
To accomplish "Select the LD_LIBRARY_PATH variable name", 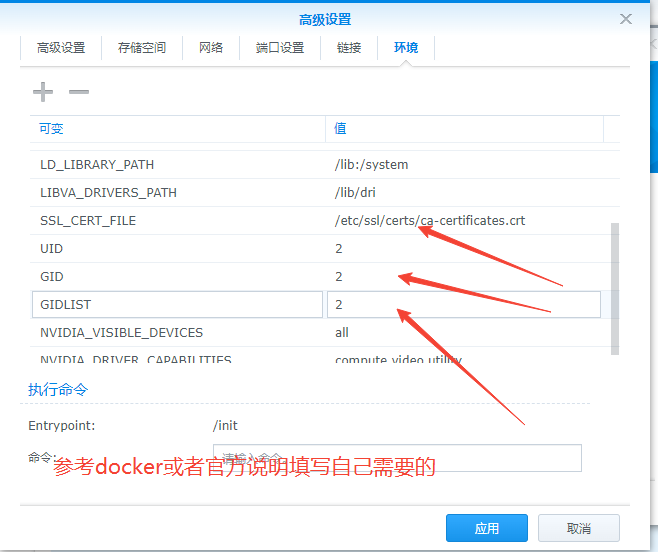I will pyautogui.click(x=97, y=165).
